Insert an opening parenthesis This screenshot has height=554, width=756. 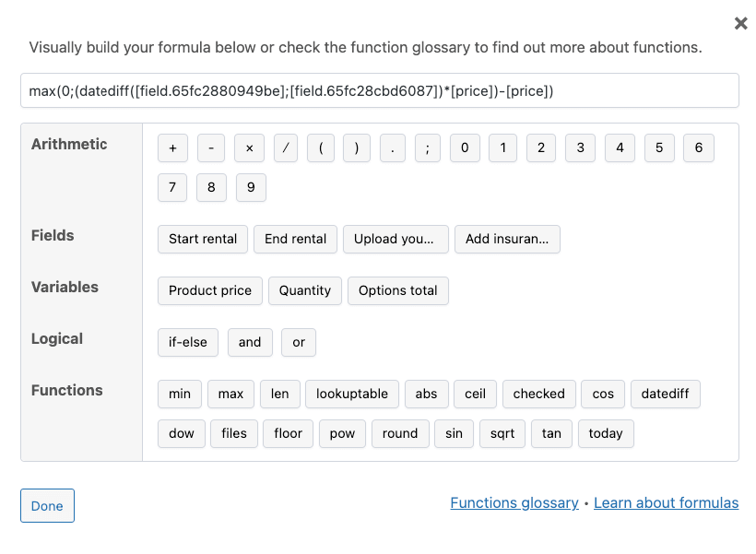coord(321,148)
